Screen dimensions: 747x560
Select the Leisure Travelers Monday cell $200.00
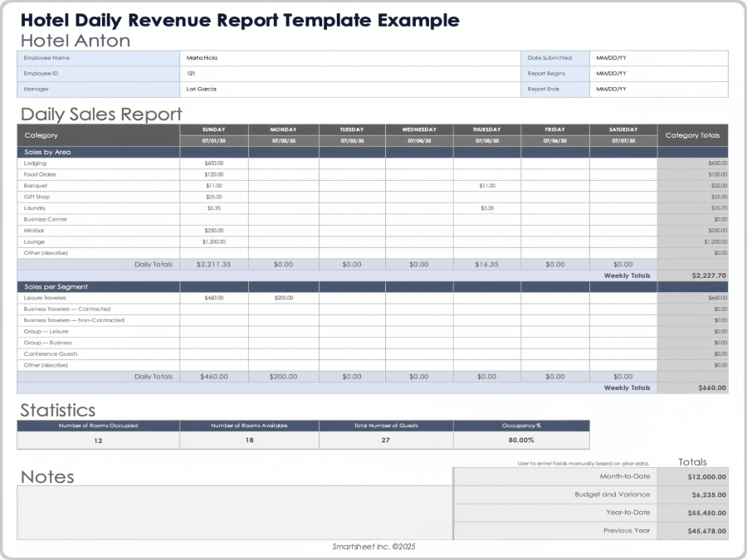(281, 297)
